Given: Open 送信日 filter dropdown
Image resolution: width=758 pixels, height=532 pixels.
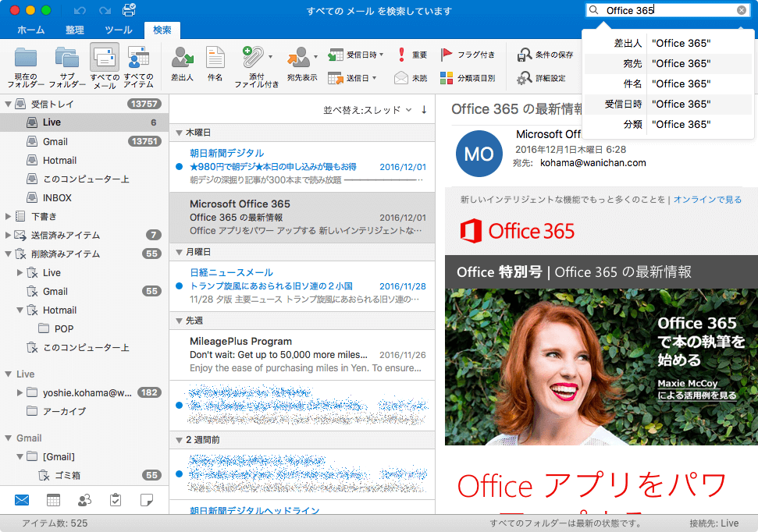Looking at the screenshot, I should click(x=352, y=78).
